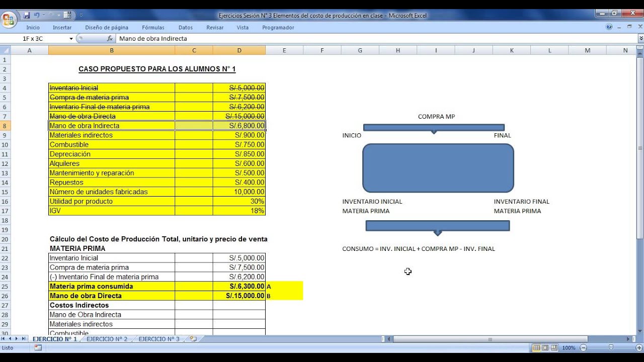Select the Materia prima consumida cell
The image size is (644, 362).
[x=112, y=286]
